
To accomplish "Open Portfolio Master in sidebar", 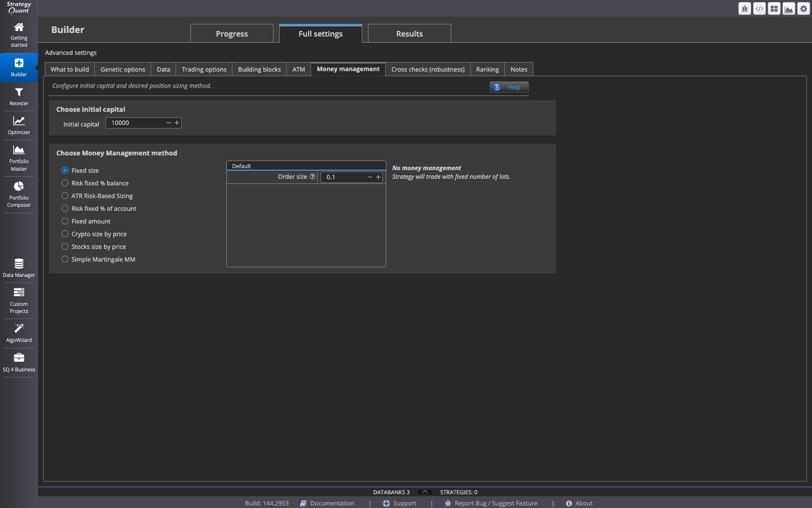I will (x=19, y=157).
